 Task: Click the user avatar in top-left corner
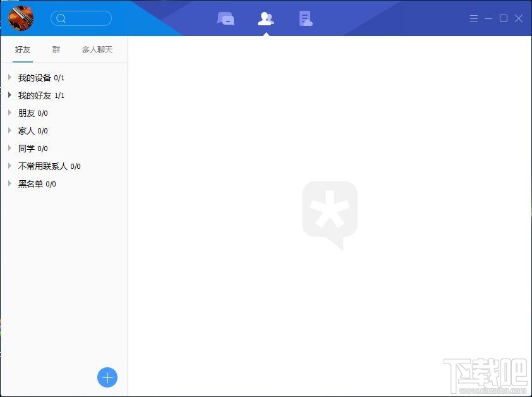pyautogui.click(x=20, y=18)
